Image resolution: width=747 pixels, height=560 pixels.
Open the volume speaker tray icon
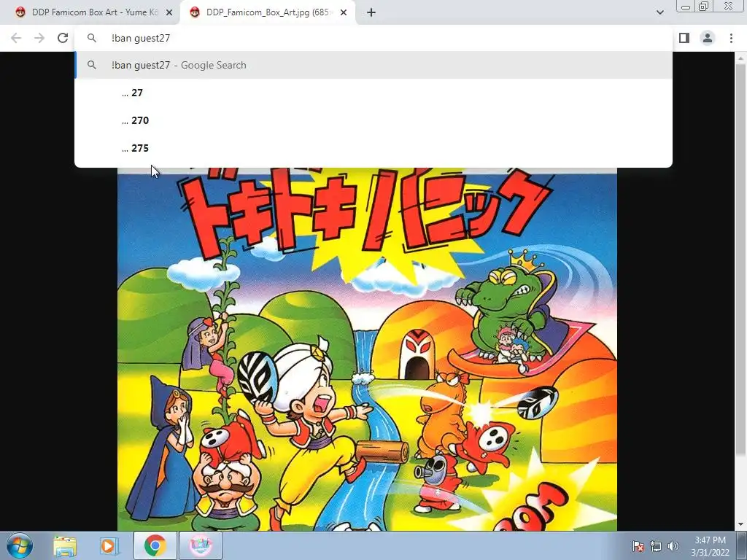pos(673,546)
